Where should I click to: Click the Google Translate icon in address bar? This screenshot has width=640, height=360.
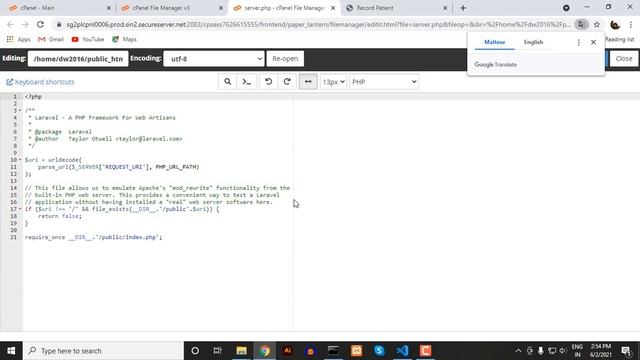[581, 24]
